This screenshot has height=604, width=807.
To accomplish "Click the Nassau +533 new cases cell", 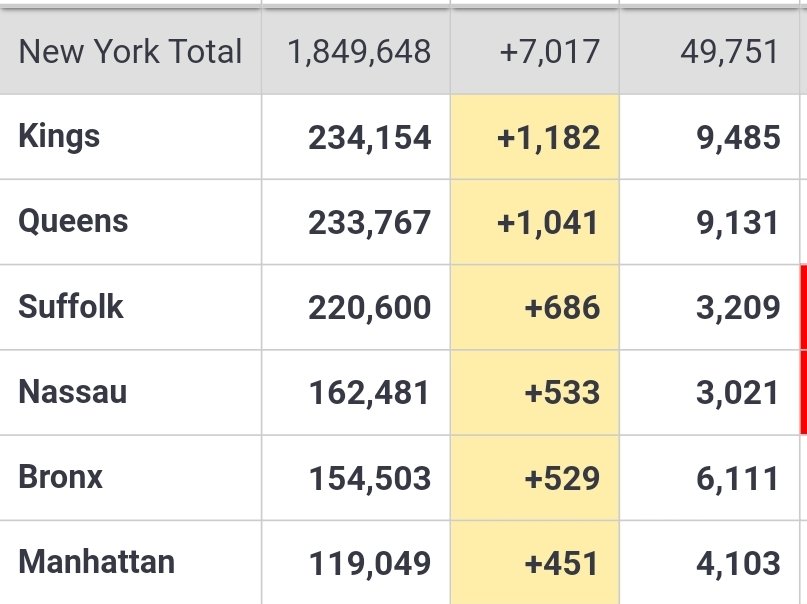I will coord(535,393).
